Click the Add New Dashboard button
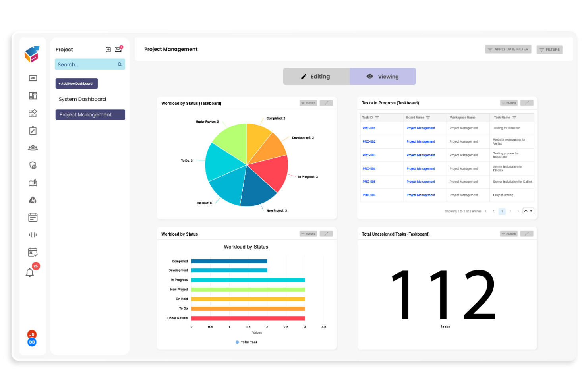 coord(76,83)
